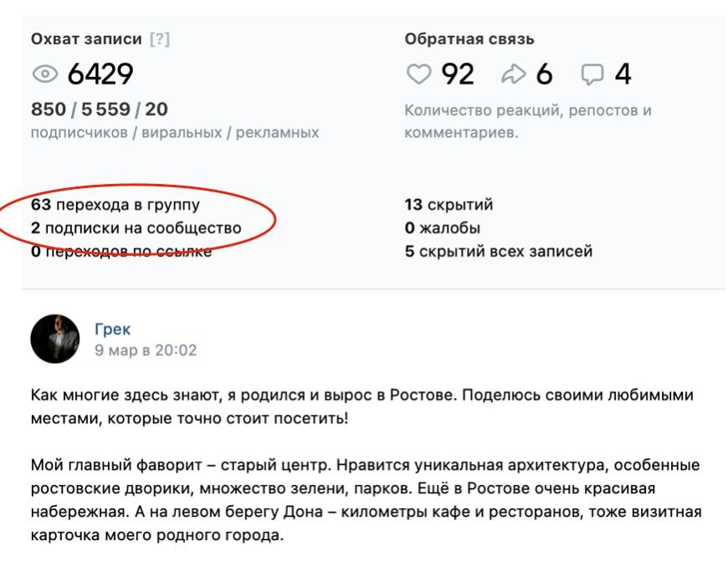The width and height of the screenshot is (728, 582).
Task: Click the 850 / 5 559 / 20 reach breakdown
Action: point(100,110)
